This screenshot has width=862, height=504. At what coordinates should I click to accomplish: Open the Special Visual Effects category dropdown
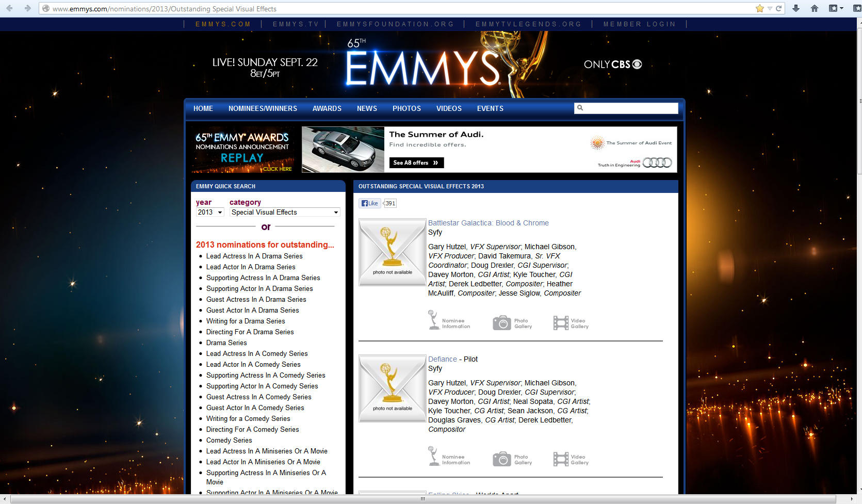pos(285,212)
